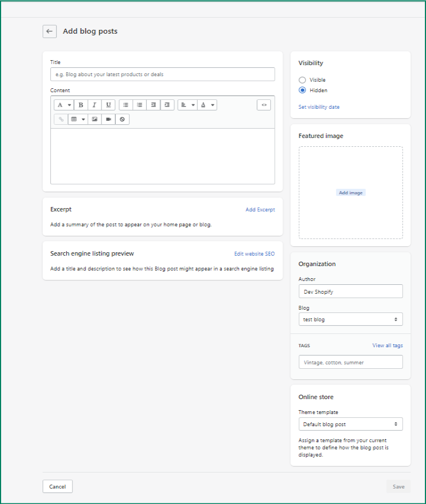This screenshot has height=504, width=426.
Task: Click the Add blog posts heading
Action: point(90,31)
